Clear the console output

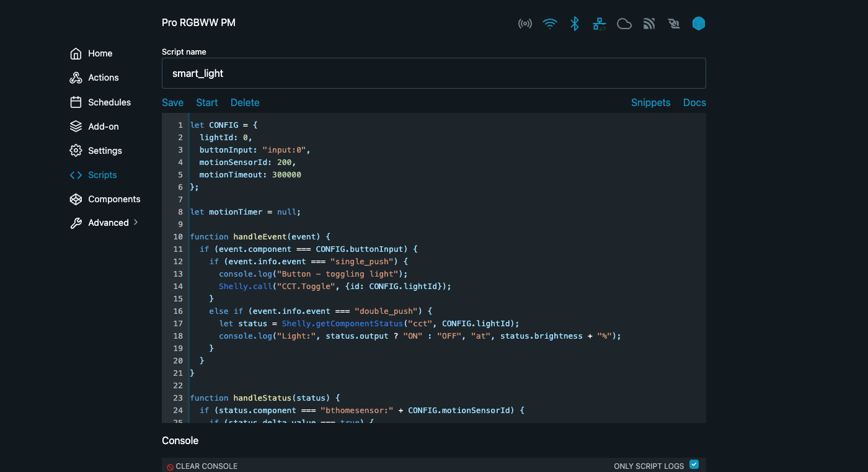[202, 466]
